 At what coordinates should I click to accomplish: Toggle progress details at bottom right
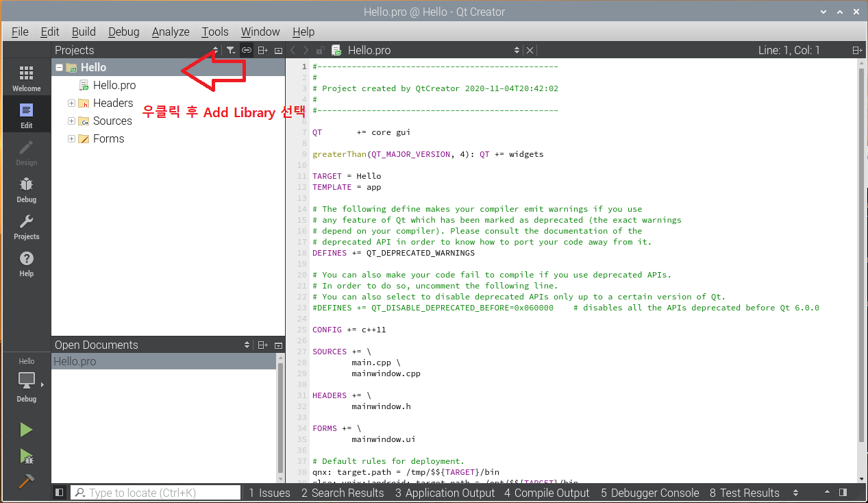(843, 493)
